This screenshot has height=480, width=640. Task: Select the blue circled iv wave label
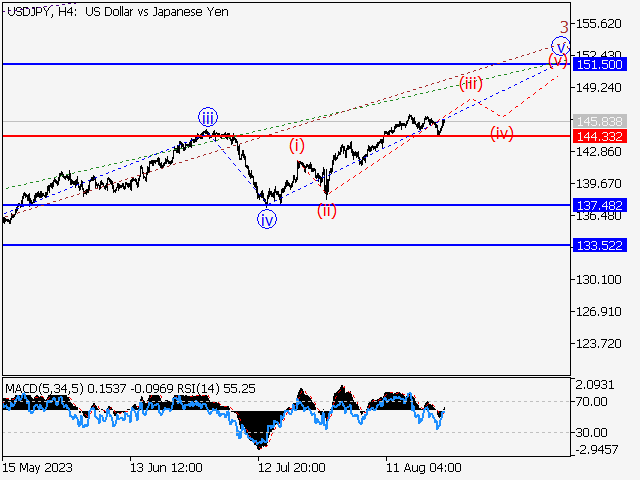pos(267,220)
